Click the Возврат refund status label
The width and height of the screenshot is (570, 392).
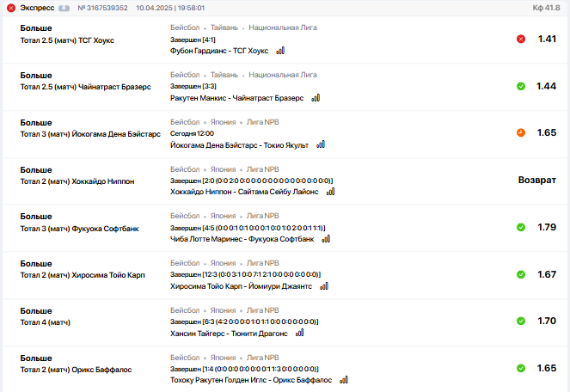537,180
